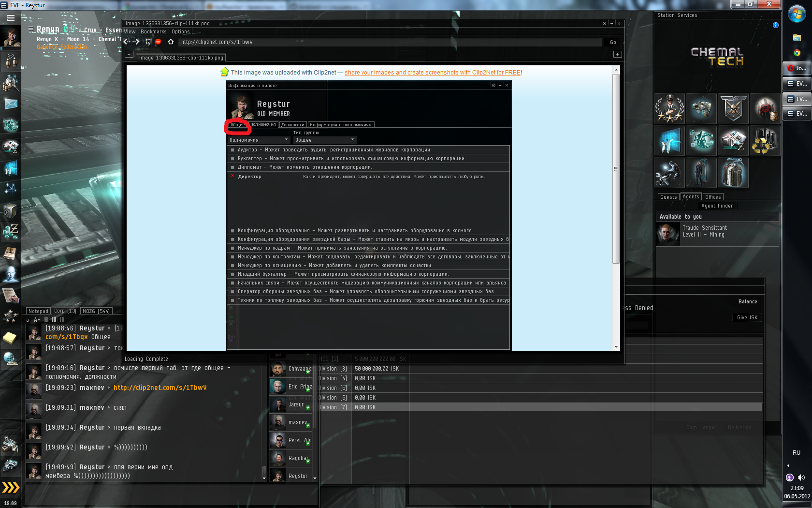The image size is (812, 508).
Task: Add a new browser tab plus button
Action: pyautogui.click(x=617, y=54)
